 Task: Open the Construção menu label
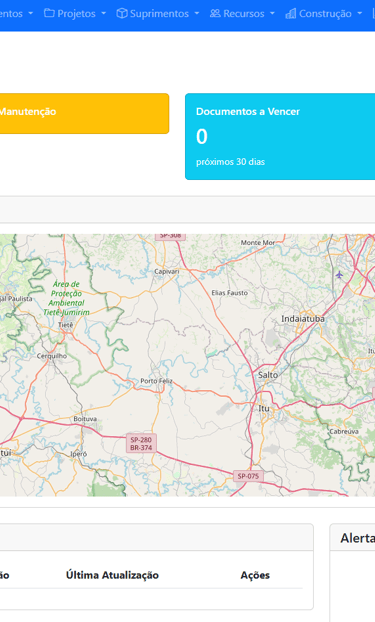coord(325,13)
